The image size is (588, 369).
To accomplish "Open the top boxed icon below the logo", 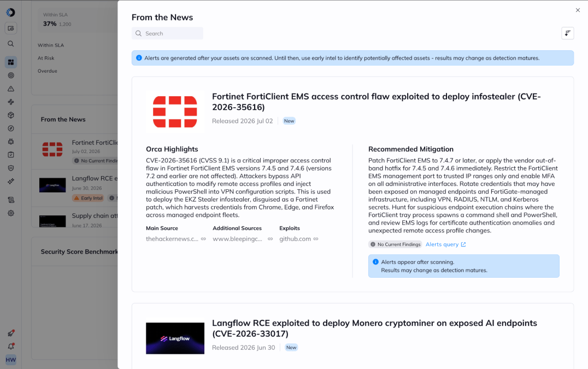I will (11, 28).
